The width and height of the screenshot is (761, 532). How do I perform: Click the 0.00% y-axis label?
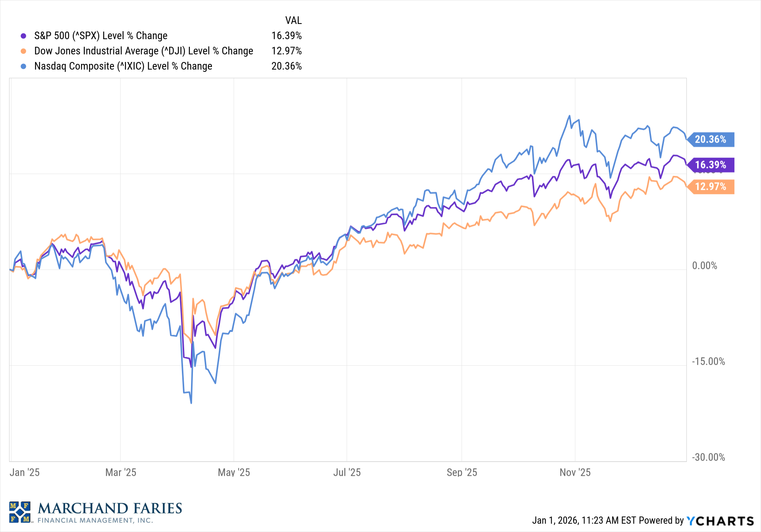[704, 266]
